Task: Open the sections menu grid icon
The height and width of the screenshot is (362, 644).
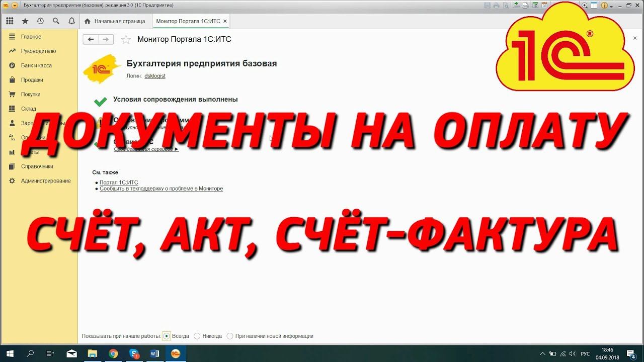Action: pos(10,21)
